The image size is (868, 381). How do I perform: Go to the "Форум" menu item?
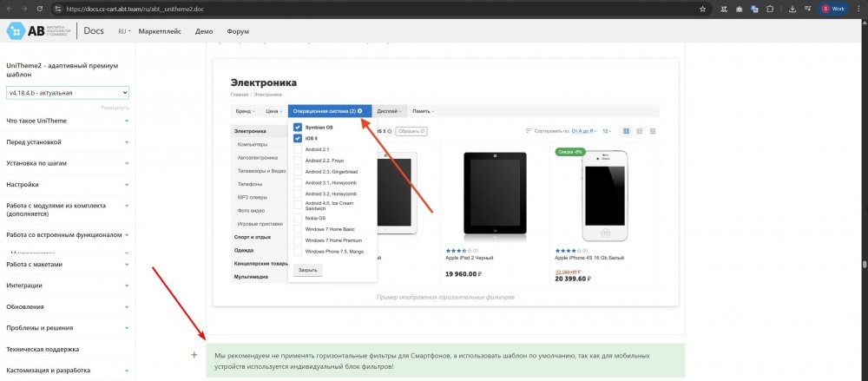coord(237,31)
